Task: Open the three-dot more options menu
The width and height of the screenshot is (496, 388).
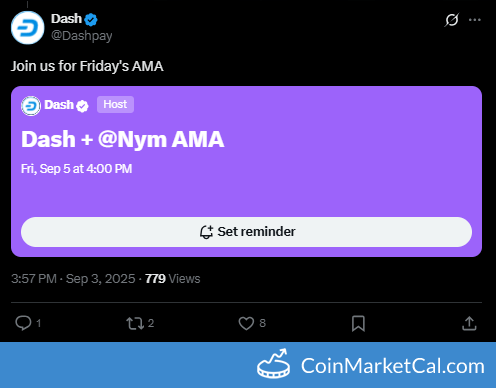Action: pos(475,20)
